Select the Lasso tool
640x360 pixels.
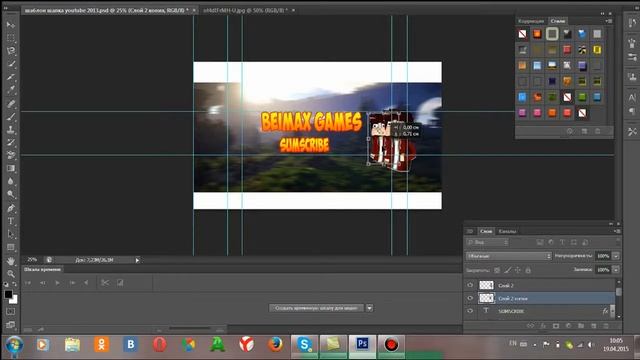click(x=11, y=51)
